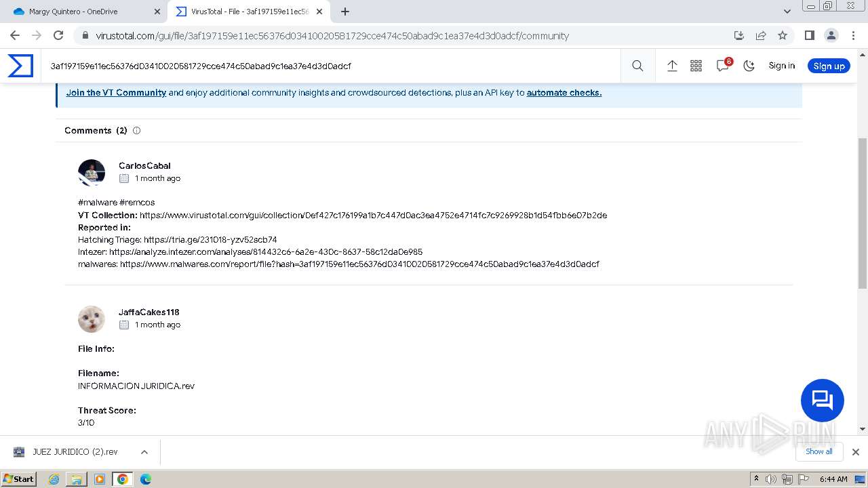The height and width of the screenshot is (488, 868).
Task: Click the page vertical scrollbar
Action: pos(863,213)
